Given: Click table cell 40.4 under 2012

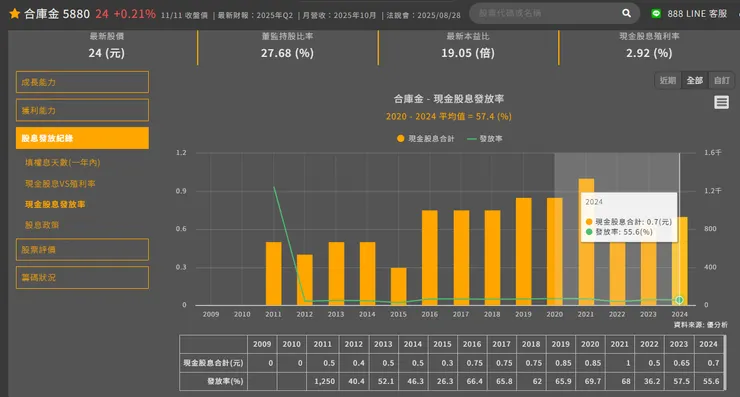Looking at the screenshot, I should pos(353,381).
